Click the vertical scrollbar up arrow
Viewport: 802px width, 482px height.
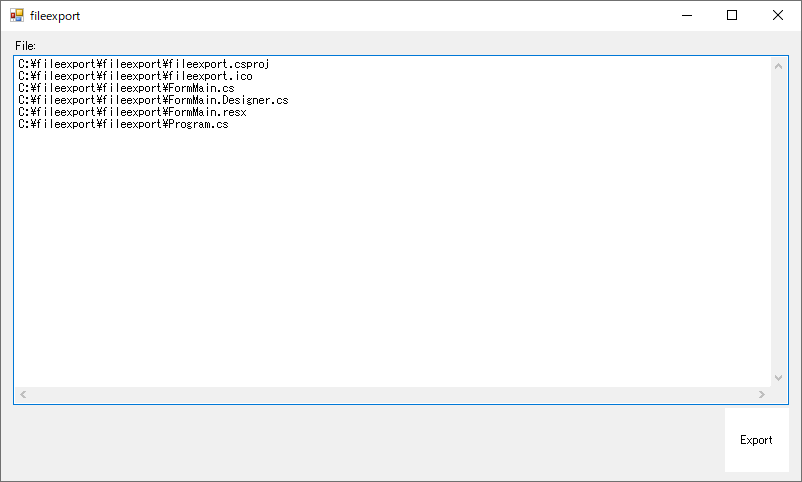[x=778, y=66]
